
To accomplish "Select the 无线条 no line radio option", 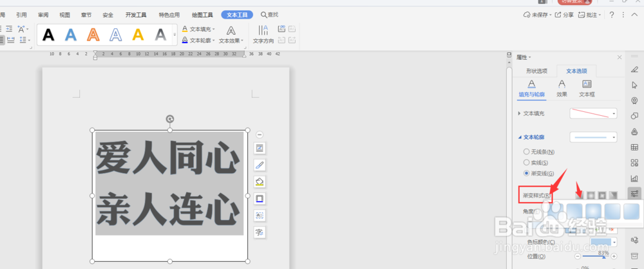I will coord(539,152).
